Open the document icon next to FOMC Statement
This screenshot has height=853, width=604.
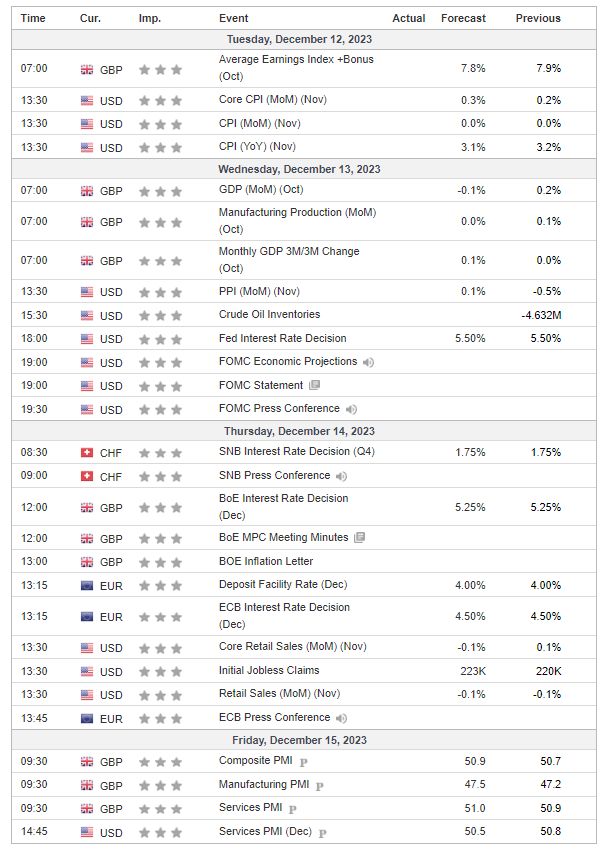315,385
